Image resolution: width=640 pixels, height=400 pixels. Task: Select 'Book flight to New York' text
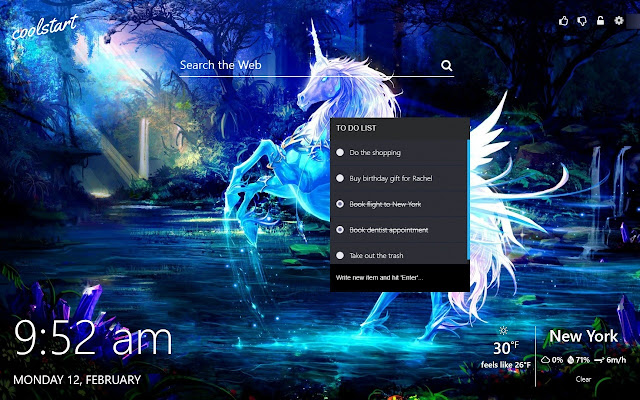click(x=385, y=204)
